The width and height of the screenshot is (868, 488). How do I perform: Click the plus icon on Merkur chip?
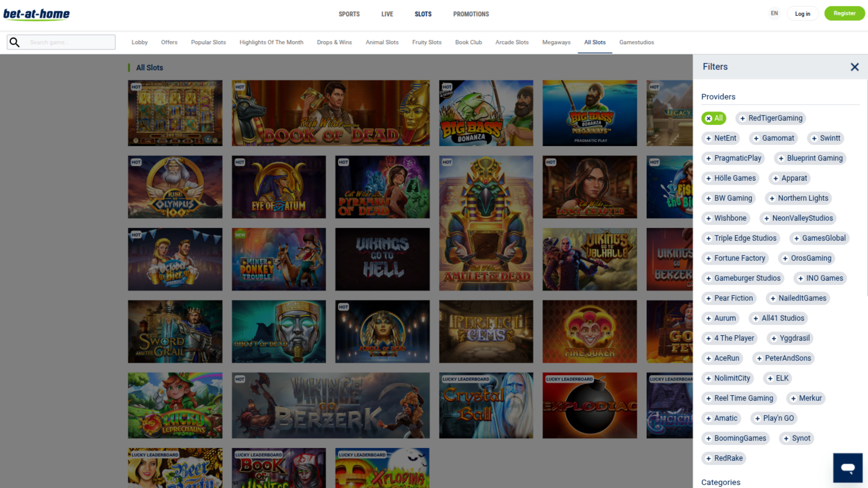click(793, 398)
